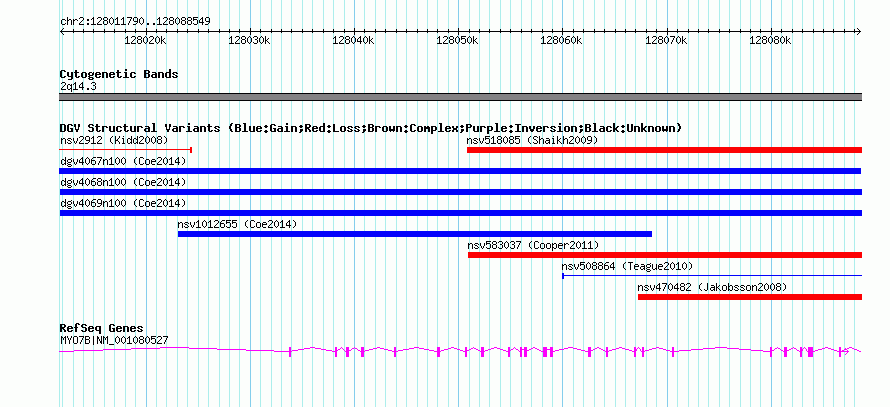Image resolution: width=890 pixels, height=407 pixels.
Task: Select the thin blue nsv508864 gain line
Action: tap(712, 276)
